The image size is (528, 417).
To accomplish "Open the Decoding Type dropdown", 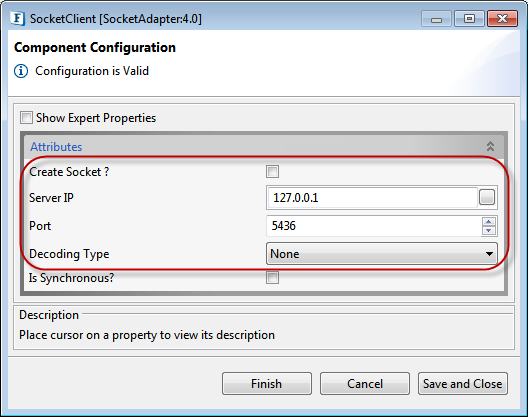I will click(x=382, y=254).
